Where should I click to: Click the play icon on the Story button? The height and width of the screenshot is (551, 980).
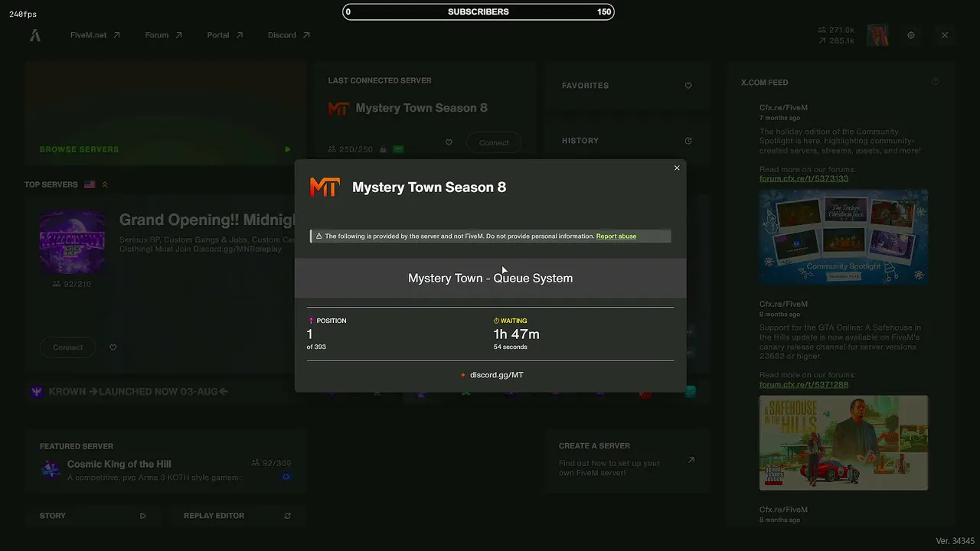click(143, 516)
